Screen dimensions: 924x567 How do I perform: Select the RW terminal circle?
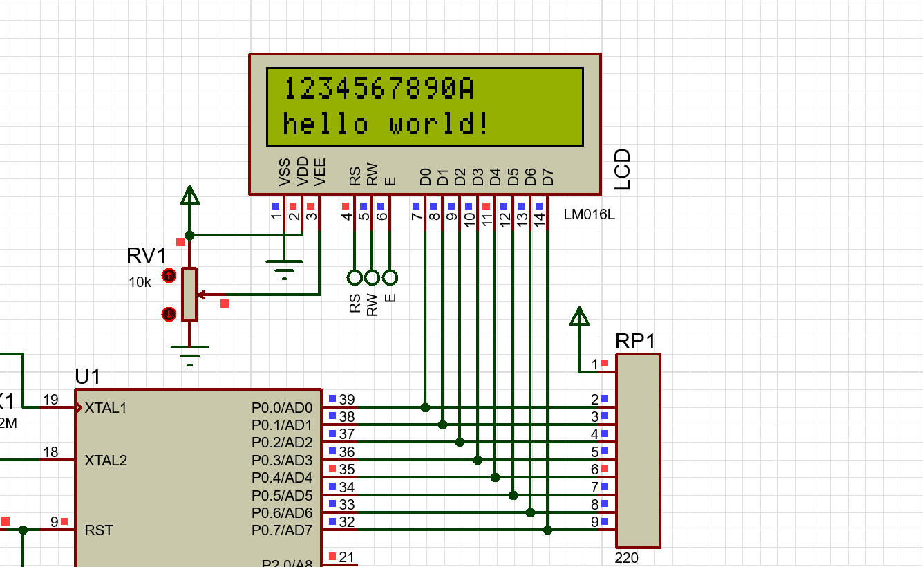[x=372, y=277]
